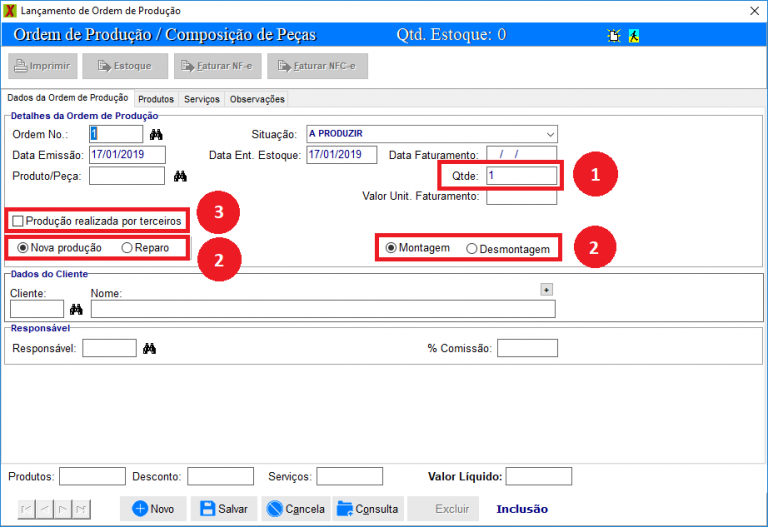768x527 pixels.
Task: Click the bug icon in header
Action: pyautogui.click(x=613, y=35)
